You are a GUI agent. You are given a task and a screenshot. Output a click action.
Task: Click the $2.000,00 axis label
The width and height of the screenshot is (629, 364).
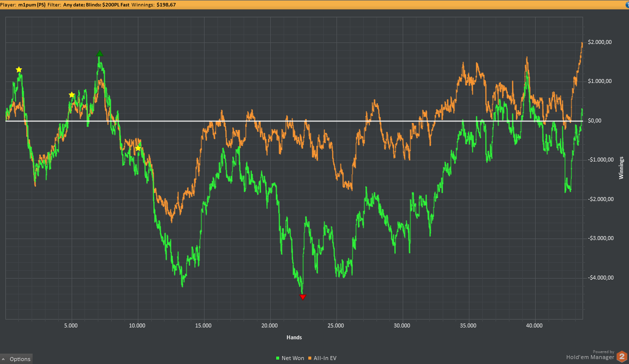click(600, 42)
